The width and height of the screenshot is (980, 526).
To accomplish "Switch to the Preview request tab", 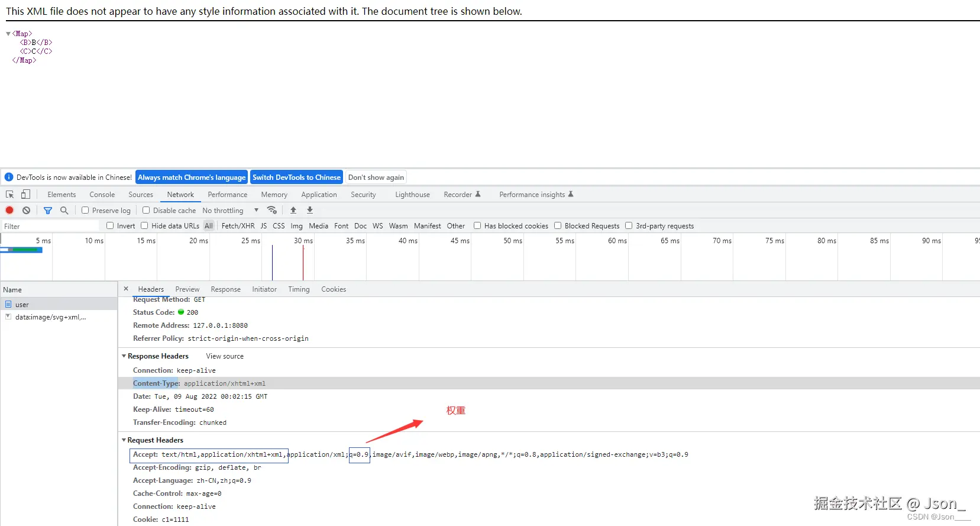I will pyautogui.click(x=187, y=289).
